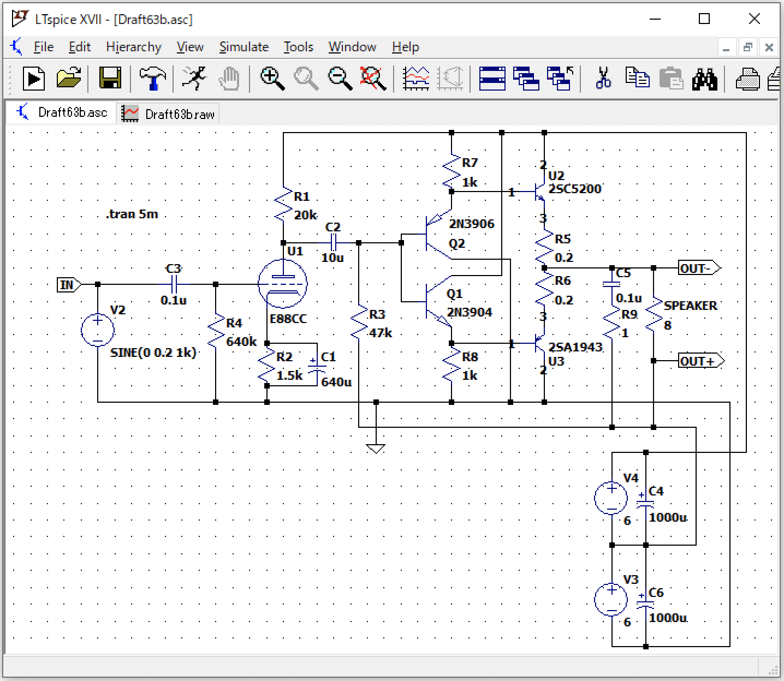Save the schematic with the floppy icon
This screenshot has width=784, height=681.
[110, 79]
